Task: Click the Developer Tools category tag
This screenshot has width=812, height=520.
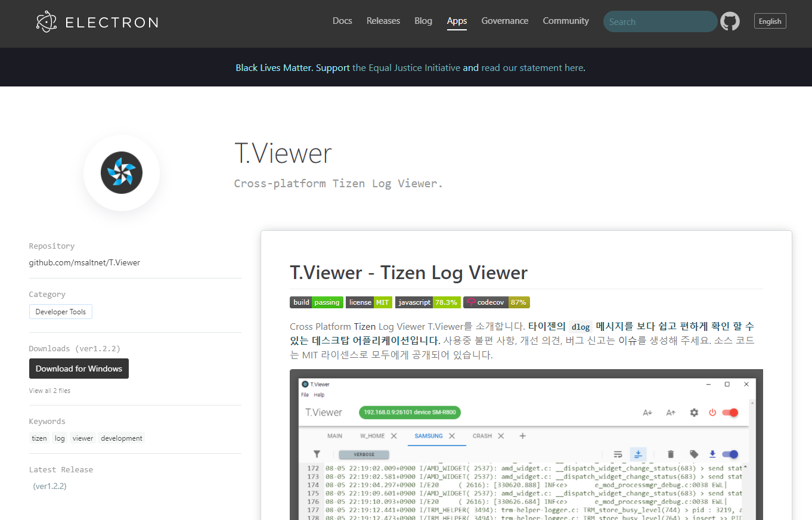Action: (61, 312)
